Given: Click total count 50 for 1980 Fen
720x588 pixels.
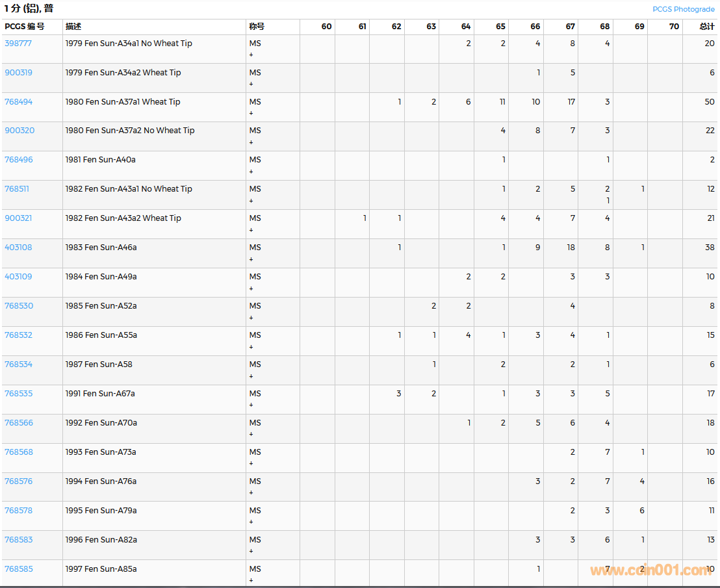Looking at the screenshot, I should point(709,102).
